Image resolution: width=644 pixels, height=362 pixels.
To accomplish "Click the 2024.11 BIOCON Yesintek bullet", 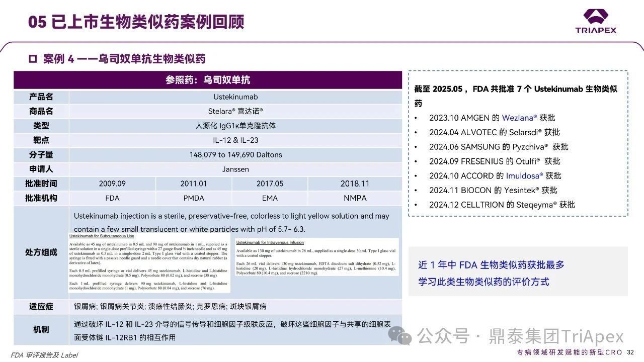I will tap(493, 190).
